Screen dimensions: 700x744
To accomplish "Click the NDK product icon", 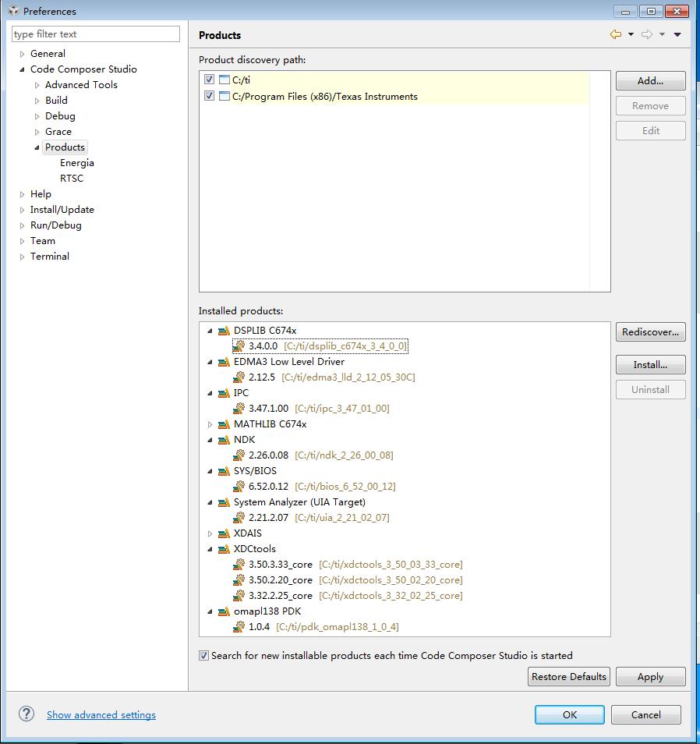I will 224,441.
